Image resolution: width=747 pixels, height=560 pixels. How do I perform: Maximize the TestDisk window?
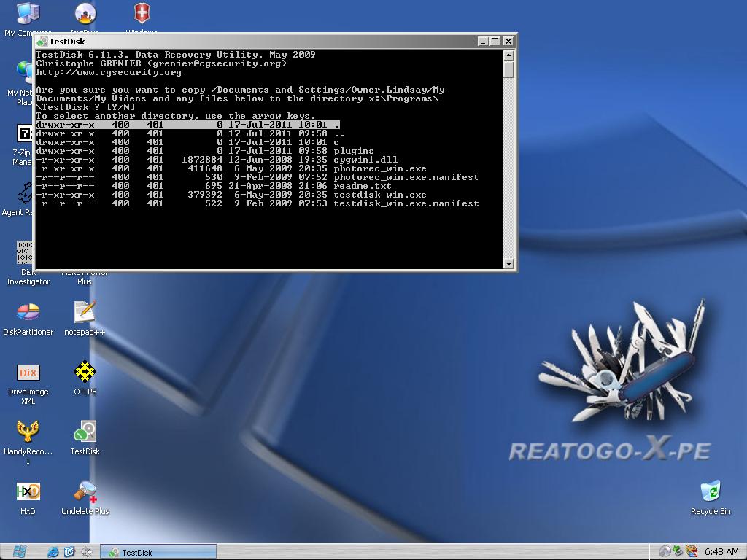[x=495, y=42]
